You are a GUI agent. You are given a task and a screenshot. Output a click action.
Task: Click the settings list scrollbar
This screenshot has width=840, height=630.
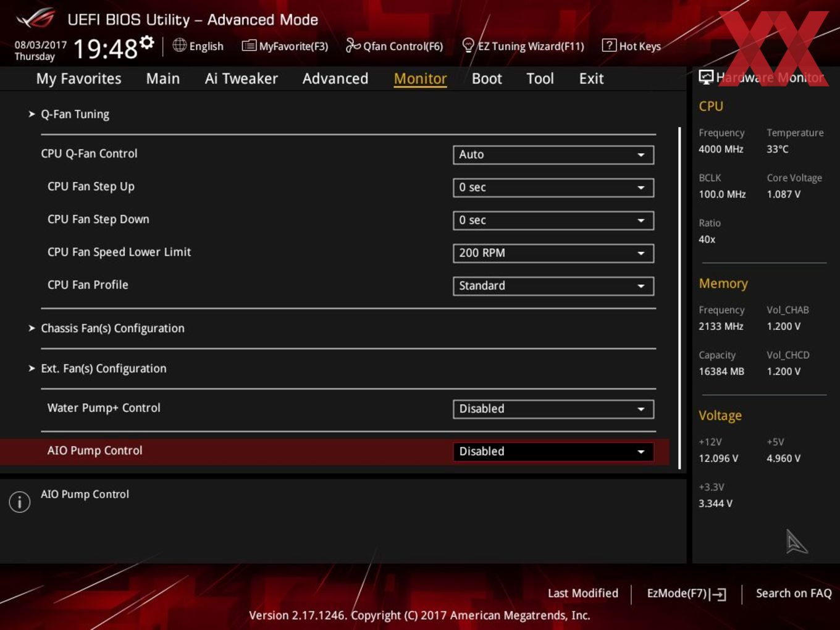point(679,298)
